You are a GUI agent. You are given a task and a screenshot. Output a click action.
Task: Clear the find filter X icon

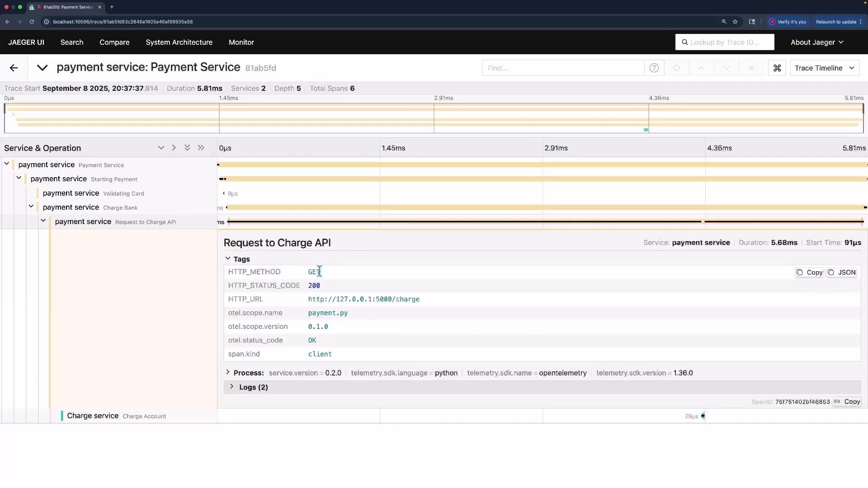(751, 68)
